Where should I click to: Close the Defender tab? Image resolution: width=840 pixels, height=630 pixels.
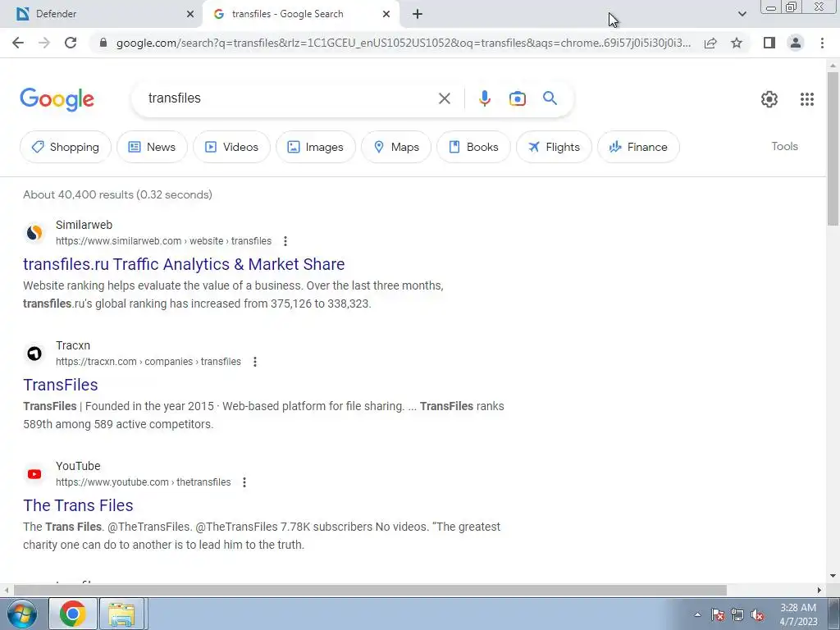tap(190, 14)
